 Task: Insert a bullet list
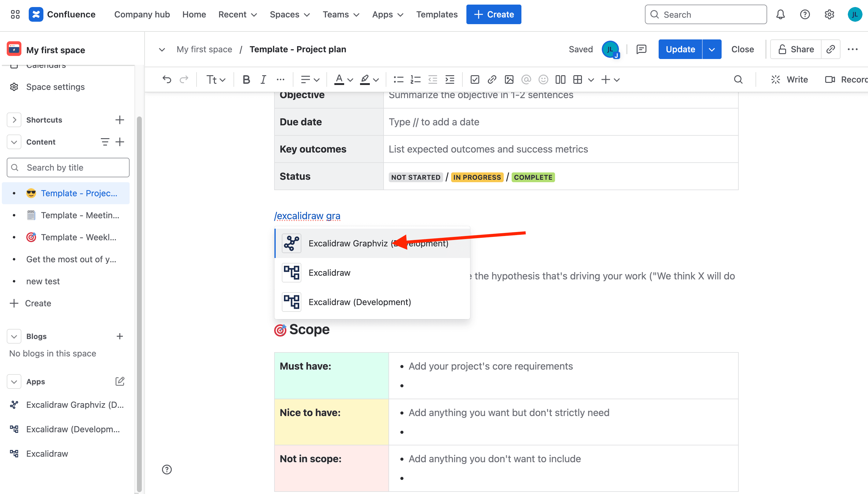(398, 79)
